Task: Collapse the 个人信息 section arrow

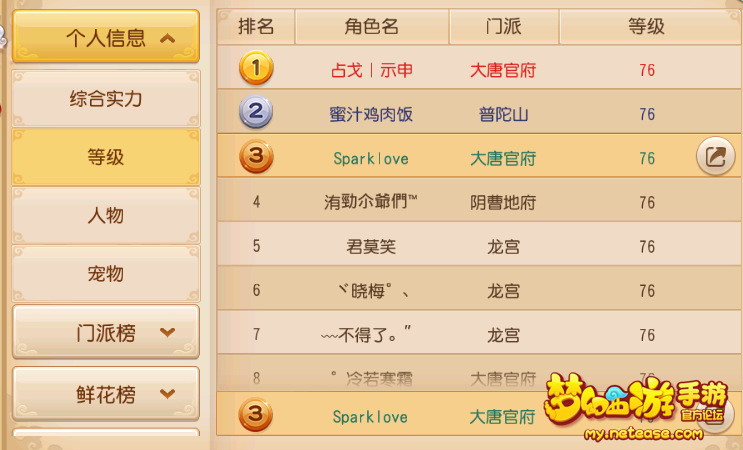Action: pos(168,38)
